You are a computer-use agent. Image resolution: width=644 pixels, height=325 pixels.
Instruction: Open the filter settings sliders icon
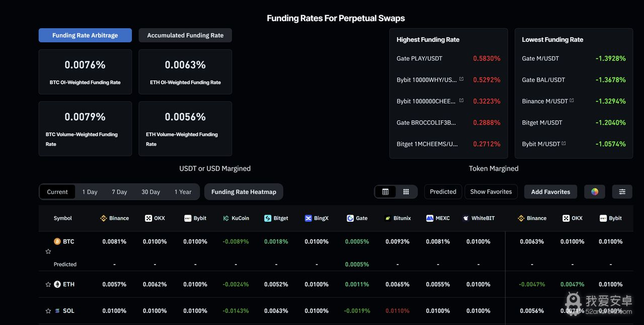point(622,192)
